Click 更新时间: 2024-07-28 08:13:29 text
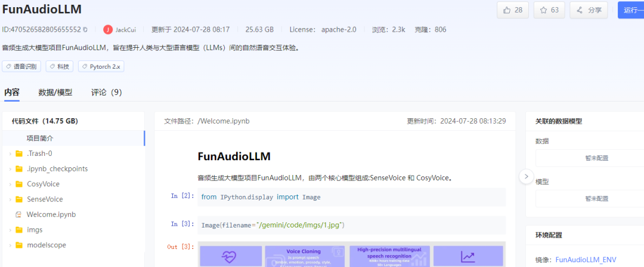644x267 pixels. (x=456, y=121)
